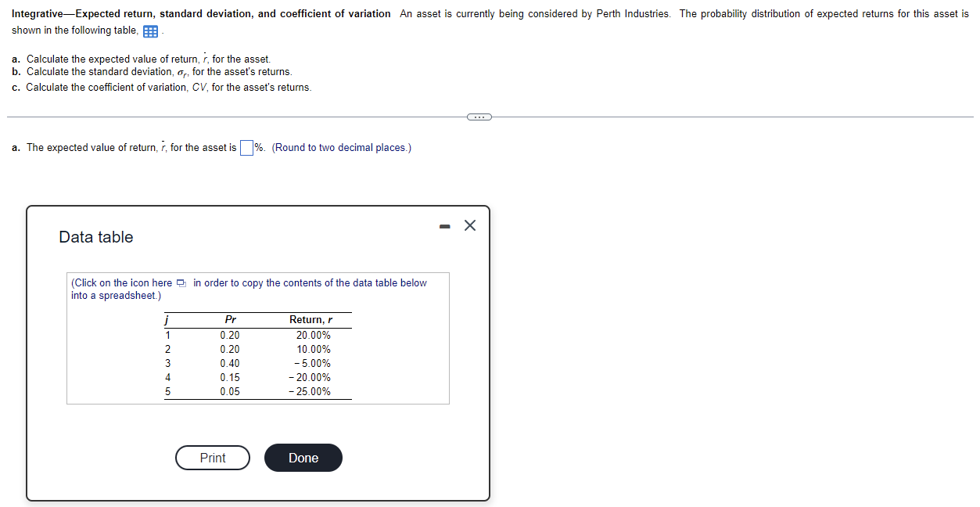Click the answer box for expected return percent
This screenshot has width=980, height=507.
point(246,147)
